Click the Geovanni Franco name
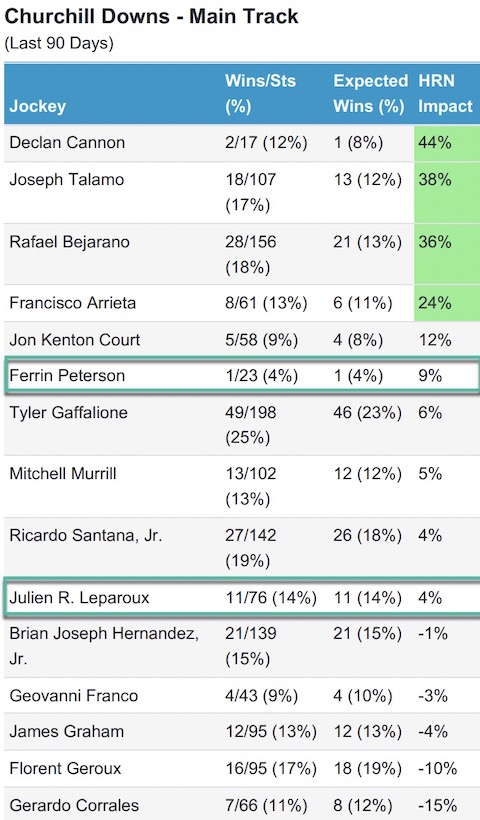 pyautogui.click(x=74, y=696)
